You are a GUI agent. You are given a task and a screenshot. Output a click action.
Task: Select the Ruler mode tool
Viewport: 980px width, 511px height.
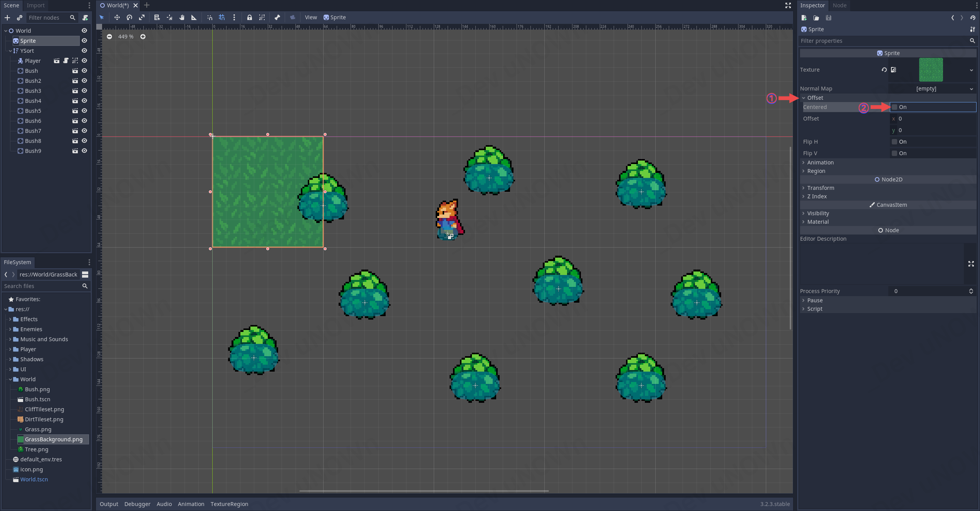[x=194, y=17]
